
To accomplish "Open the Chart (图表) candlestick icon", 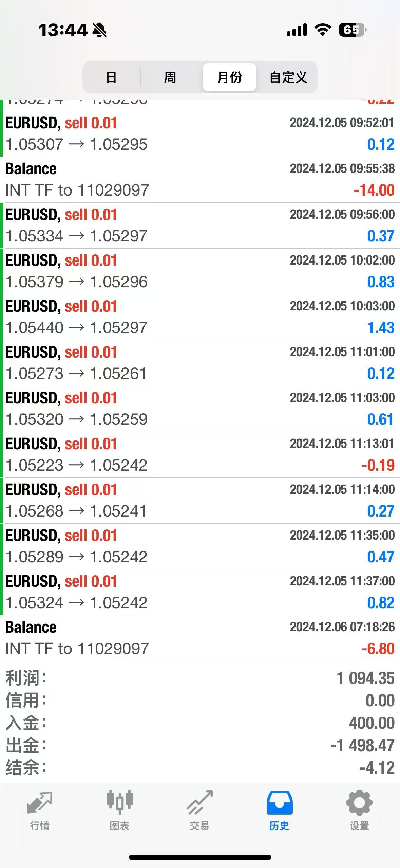I will (x=119, y=803).
